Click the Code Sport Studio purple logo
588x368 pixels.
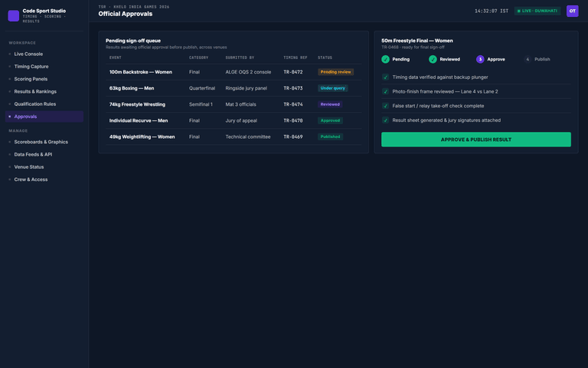point(14,16)
